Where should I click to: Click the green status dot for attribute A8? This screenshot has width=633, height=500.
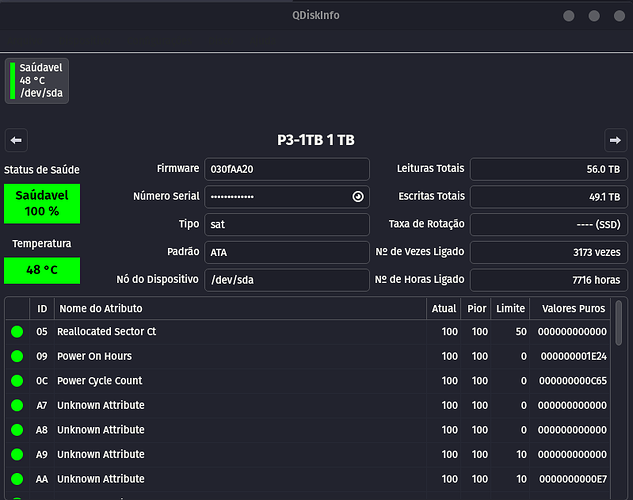[x=17, y=430]
